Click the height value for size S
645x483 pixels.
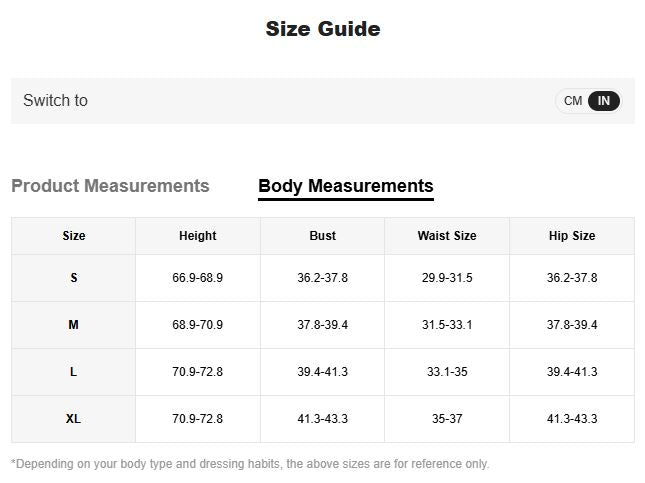pyautogui.click(x=198, y=278)
